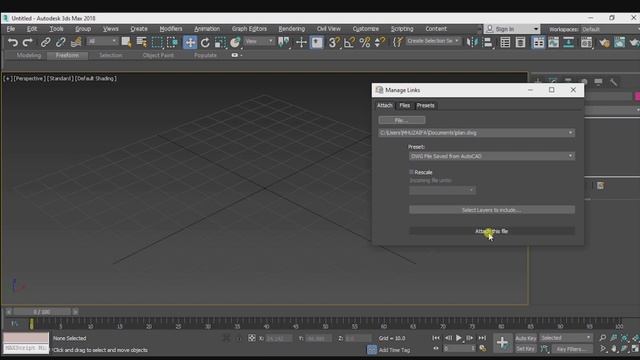The image size is (640, 360).
Task: Click the Attach this file button
Action: (x=492, y=231)
